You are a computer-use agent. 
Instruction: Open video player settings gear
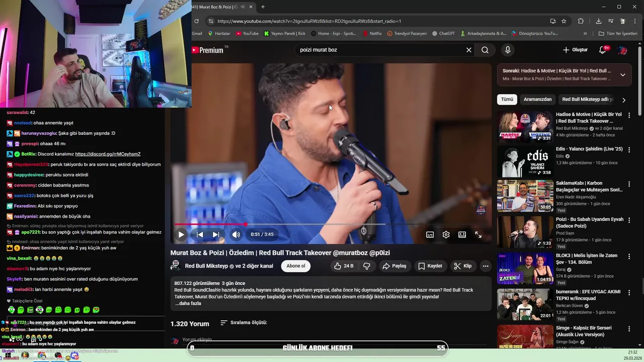click(446, 234)
